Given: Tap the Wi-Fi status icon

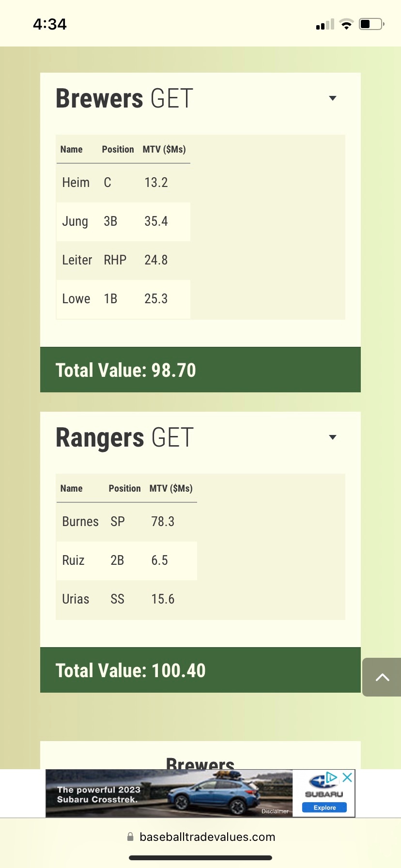Looking at the screenshot, I should pyautogui.click(x=346, y=24).
